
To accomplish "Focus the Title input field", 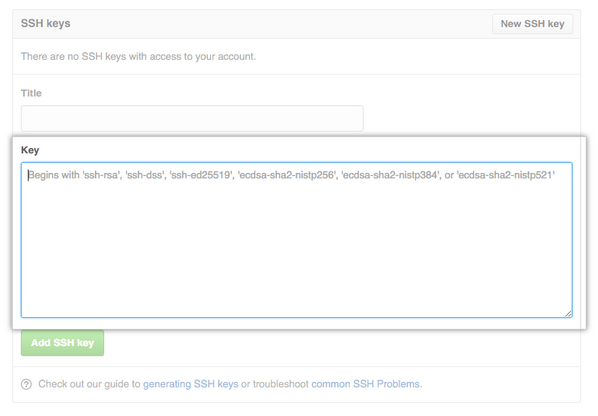I will click(x=192, y=118).
